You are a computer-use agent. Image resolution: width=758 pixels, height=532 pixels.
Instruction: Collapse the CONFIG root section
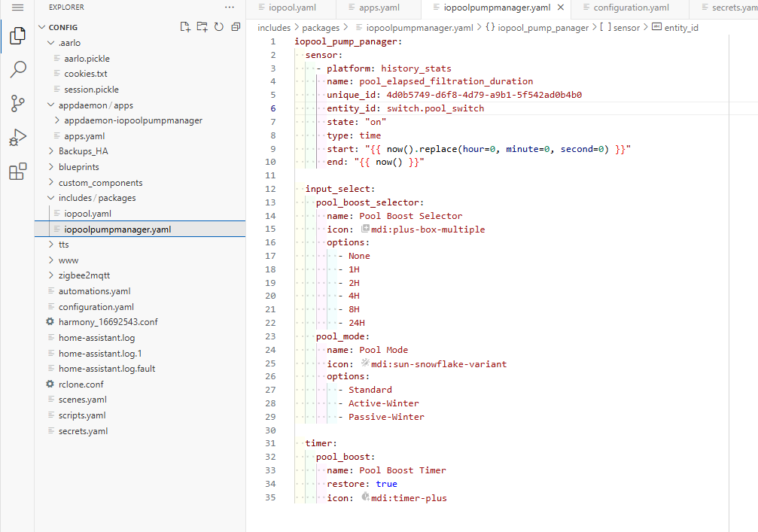[42, 27]
